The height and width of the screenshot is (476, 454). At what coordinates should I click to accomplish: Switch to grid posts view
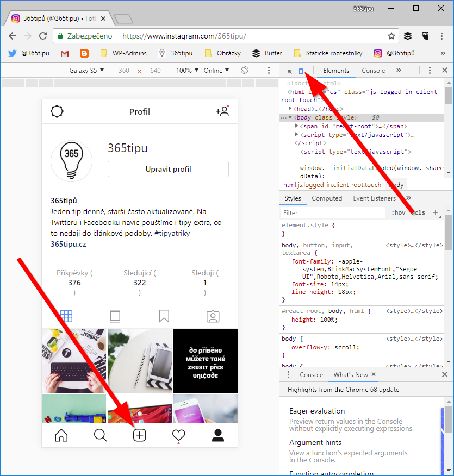[66, 316]
